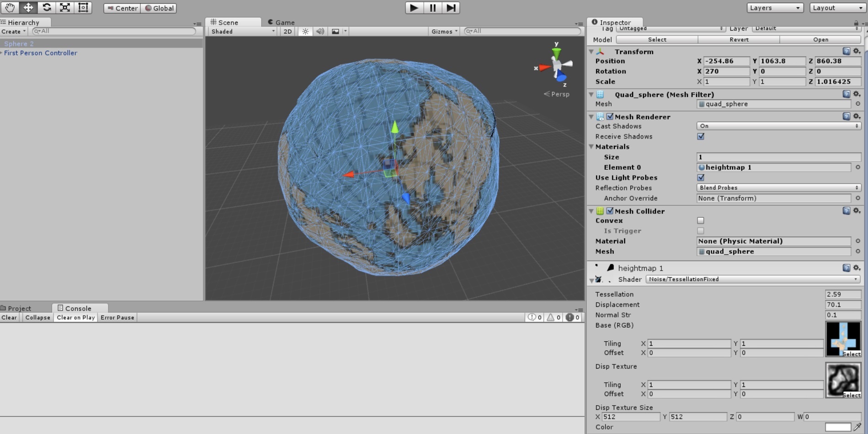Toggle Center pivot mode button

[122, 8]
